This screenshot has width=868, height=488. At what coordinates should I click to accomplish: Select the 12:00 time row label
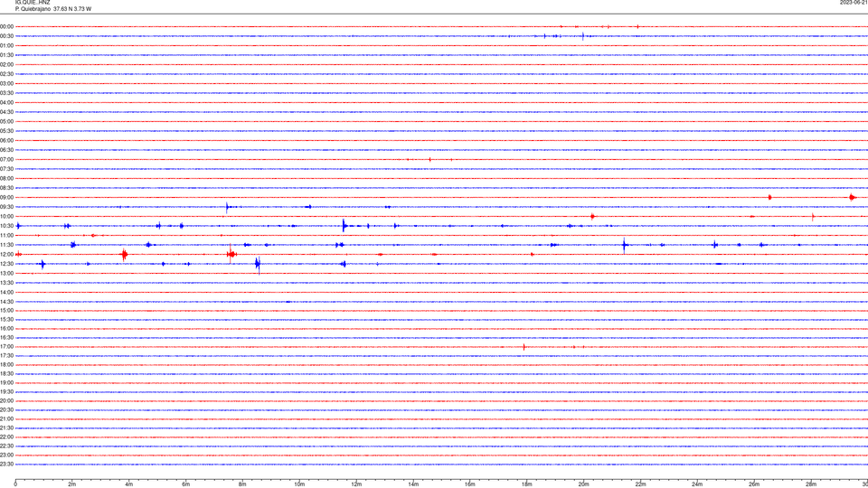(6, 255)
